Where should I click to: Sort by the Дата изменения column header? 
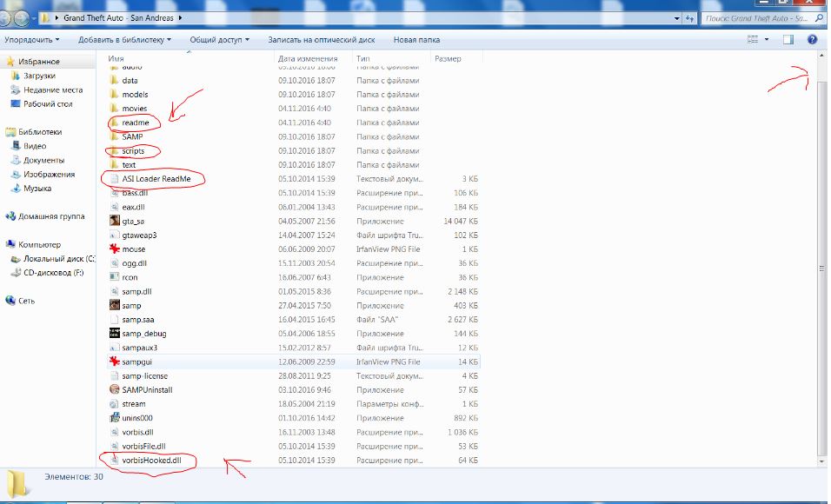[x=308, y=59]
